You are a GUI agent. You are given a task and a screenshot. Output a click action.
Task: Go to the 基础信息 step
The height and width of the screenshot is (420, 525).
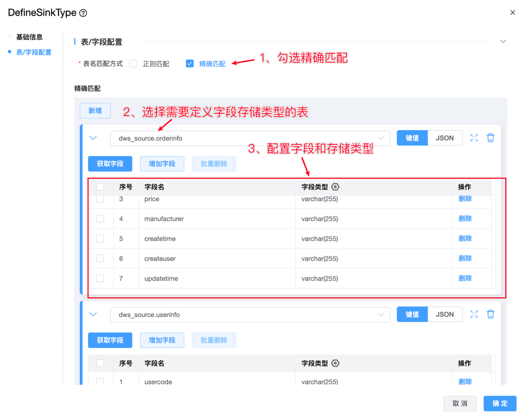click(x=29, y=37)
